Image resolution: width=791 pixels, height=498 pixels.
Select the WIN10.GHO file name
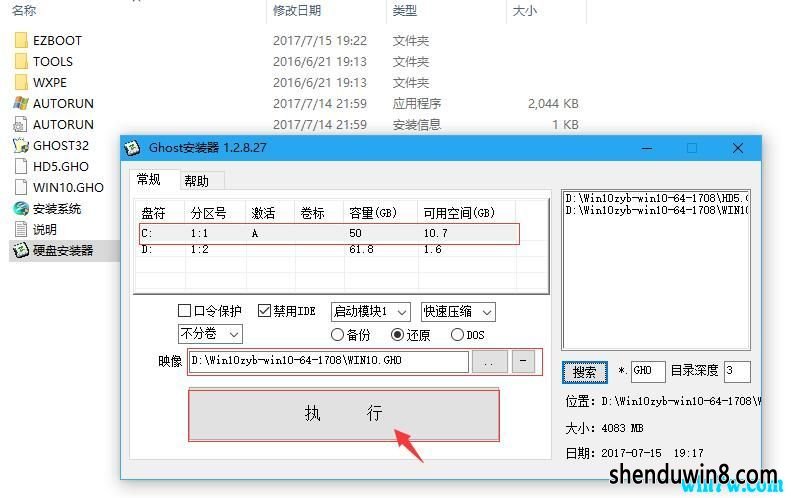coord(69,188)
